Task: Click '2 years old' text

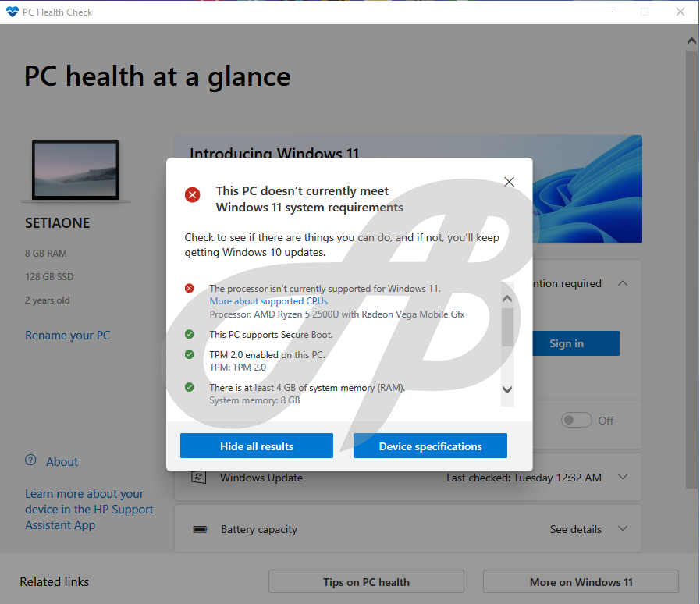Action: [48, 300]
